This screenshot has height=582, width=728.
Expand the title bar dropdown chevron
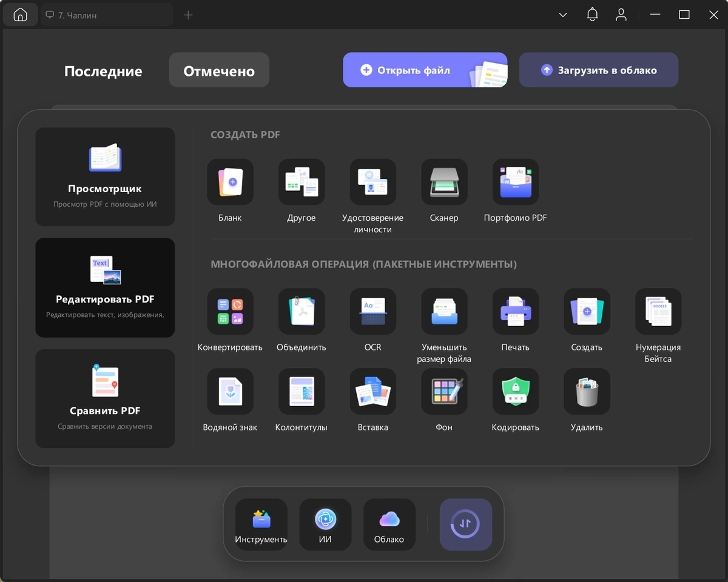[563, 15]
